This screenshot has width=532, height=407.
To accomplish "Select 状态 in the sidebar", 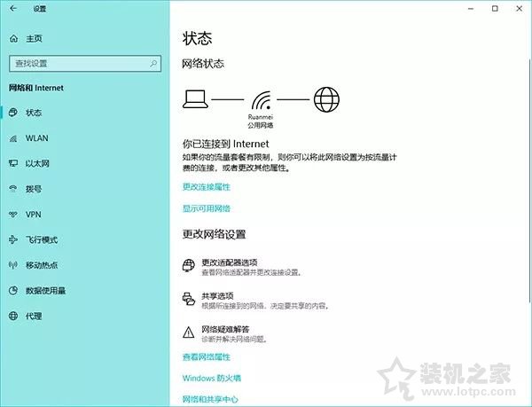I will (x=34, y=113).
